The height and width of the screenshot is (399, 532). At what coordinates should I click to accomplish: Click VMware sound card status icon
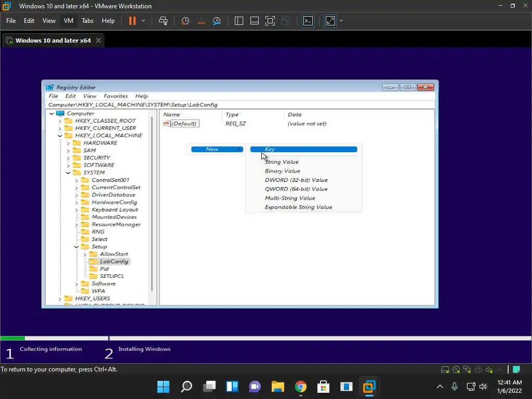click(x=489, y=369)
